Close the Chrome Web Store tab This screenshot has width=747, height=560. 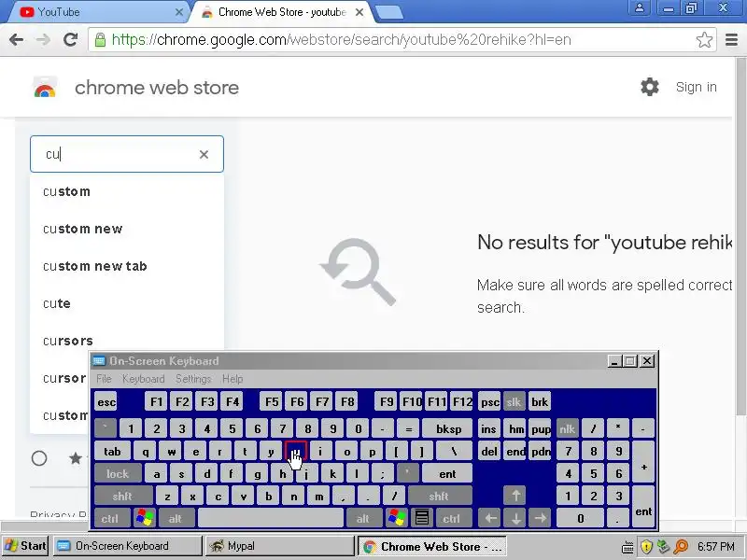[359, 12]
